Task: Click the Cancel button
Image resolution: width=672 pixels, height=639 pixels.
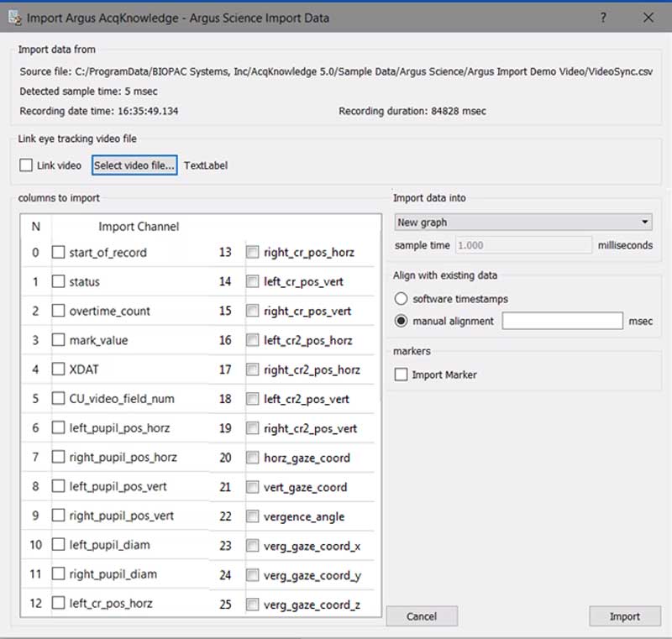Action: (x=422, y=616)
